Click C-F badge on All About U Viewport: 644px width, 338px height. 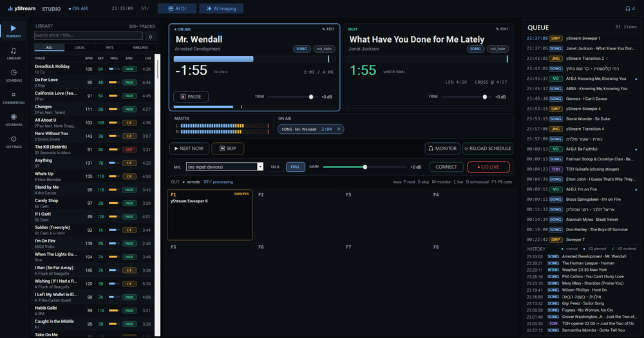[129, 123]
